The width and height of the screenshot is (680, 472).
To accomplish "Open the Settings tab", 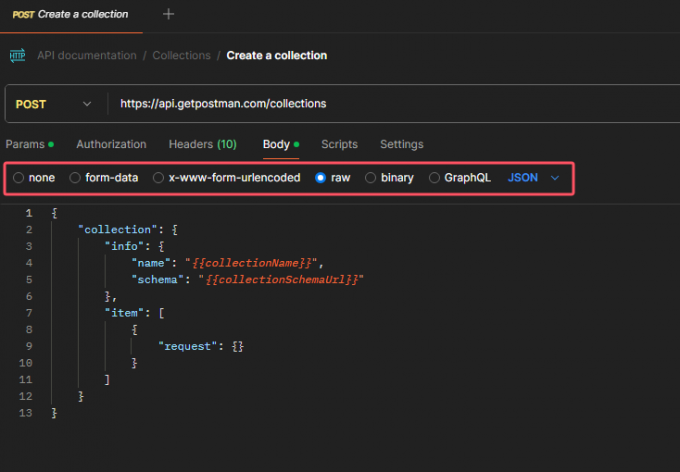I will coord(402,144).
